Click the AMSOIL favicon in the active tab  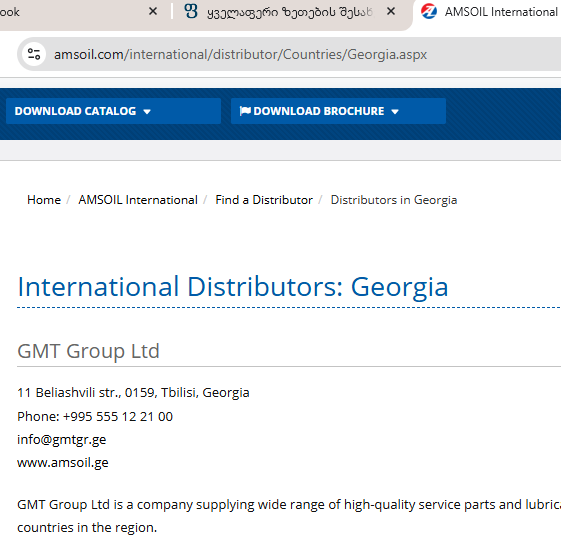click(429, 11)
